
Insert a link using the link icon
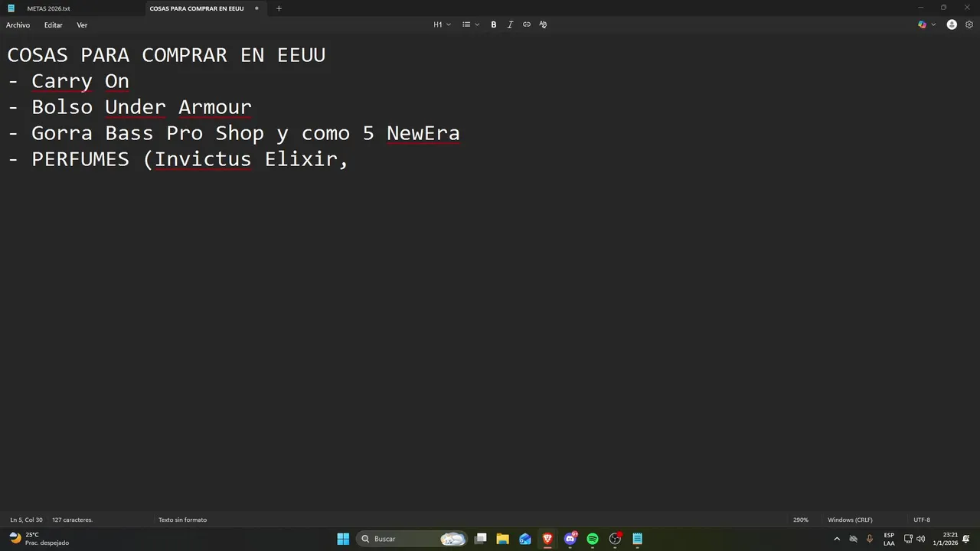click(527, 24)
